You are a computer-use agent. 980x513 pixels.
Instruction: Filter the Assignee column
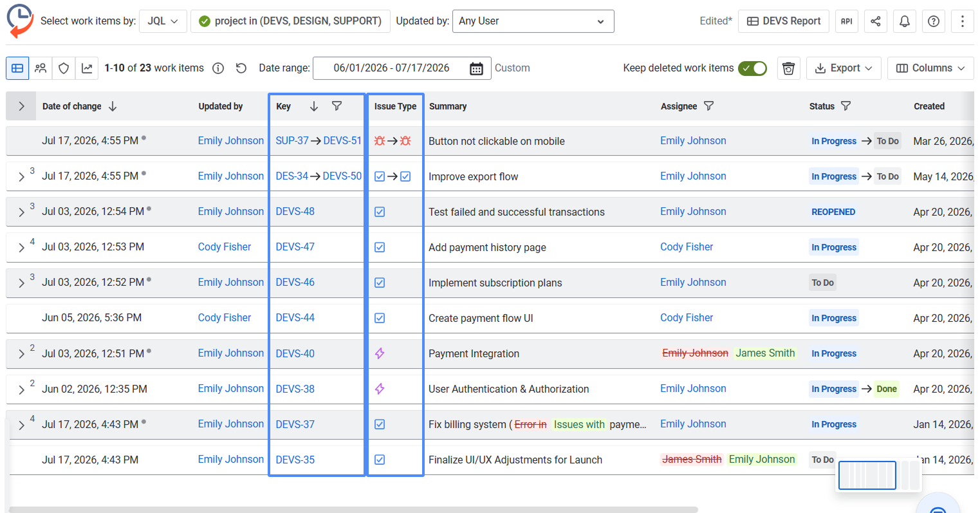pos(708,106)
